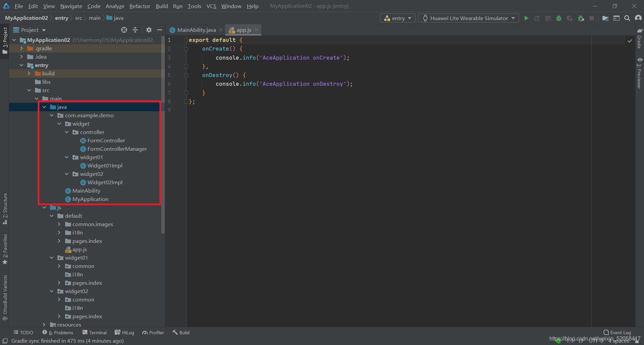This screenshot has width=644, height=345.
Task: Open the SDK Manager window icon
Action: point(616,18)
